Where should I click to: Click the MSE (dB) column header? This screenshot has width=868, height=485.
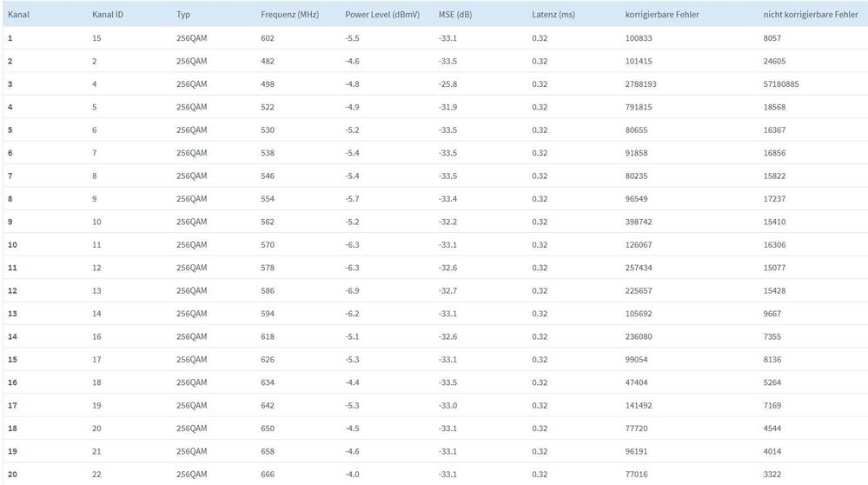pyautogui.click(x=457, y=15)
